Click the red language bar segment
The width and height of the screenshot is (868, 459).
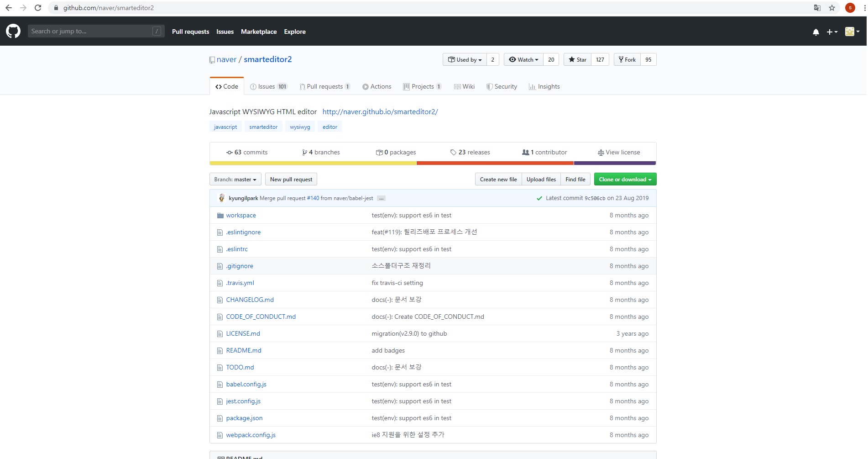[x=495, y=163]
